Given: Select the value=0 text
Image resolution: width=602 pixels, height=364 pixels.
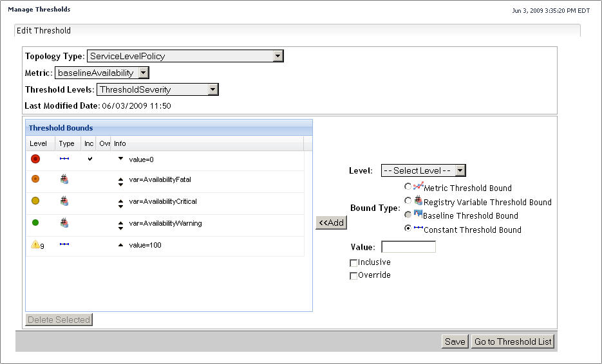Looking at the screenshot, I should tap(141, 159).
